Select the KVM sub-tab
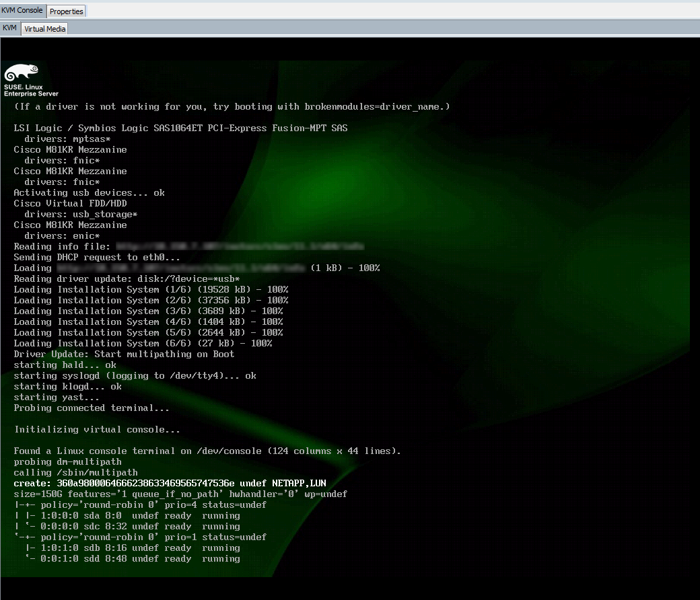This screenshot has height=600, width=700. 9,28
